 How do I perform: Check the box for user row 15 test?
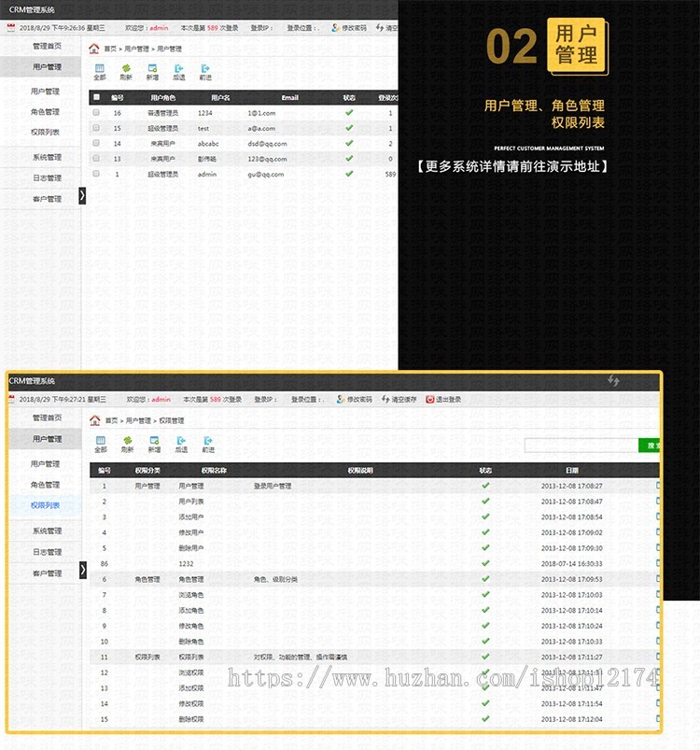click(x=96, y=128)
